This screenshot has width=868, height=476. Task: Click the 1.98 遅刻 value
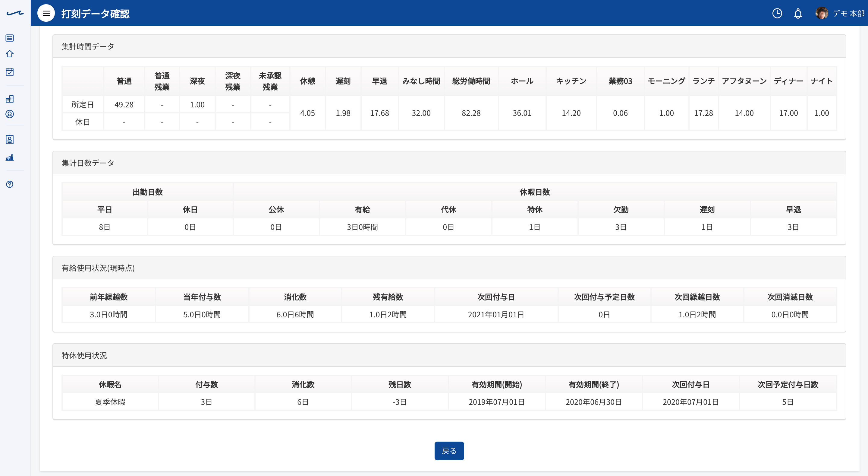point(343,113)
